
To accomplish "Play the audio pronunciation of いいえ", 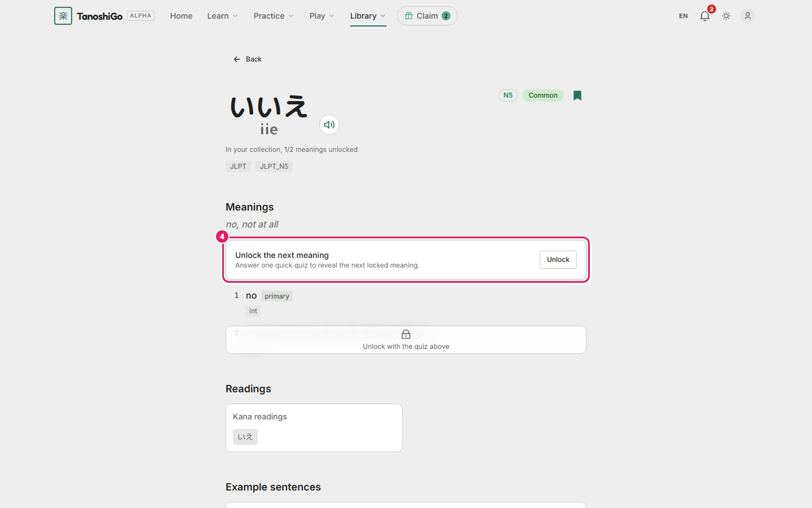I will pos(329,125).
